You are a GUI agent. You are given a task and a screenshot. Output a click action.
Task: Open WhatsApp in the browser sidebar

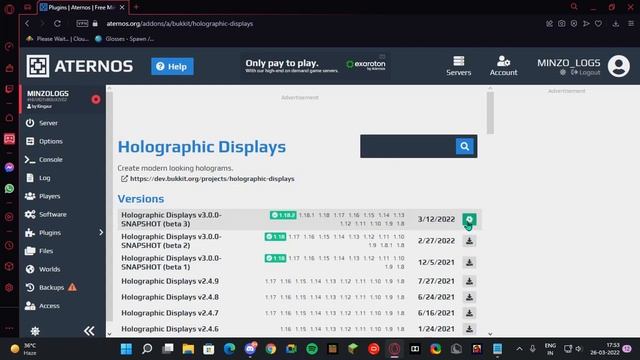click(x=9, y=189)
